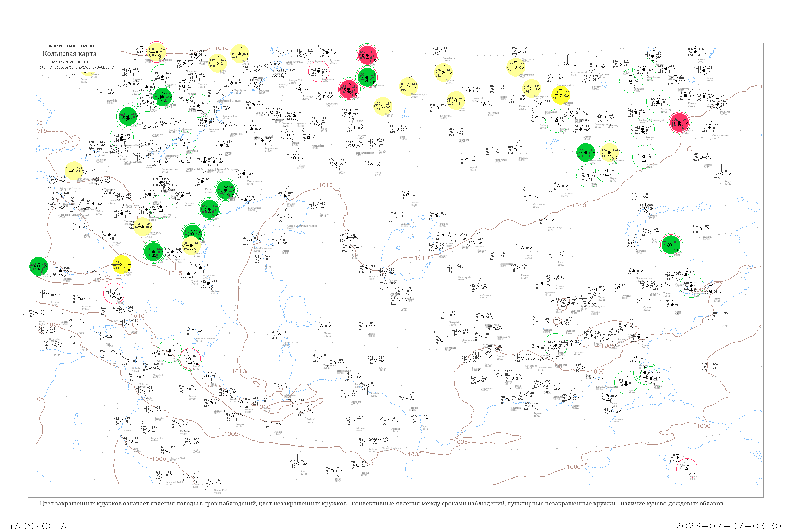Select the yellow marker at Тобол
The height and width of the screenshot is (532, 798).
[x=456, y=101]
